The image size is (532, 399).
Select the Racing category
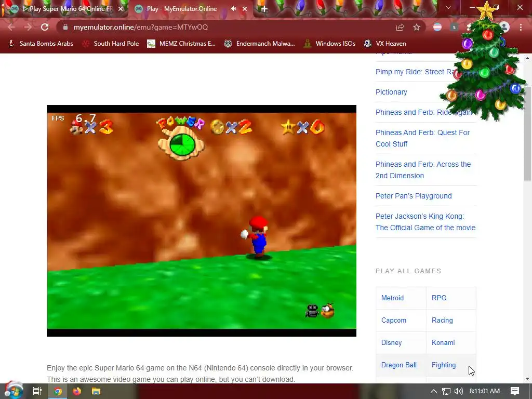442,320
